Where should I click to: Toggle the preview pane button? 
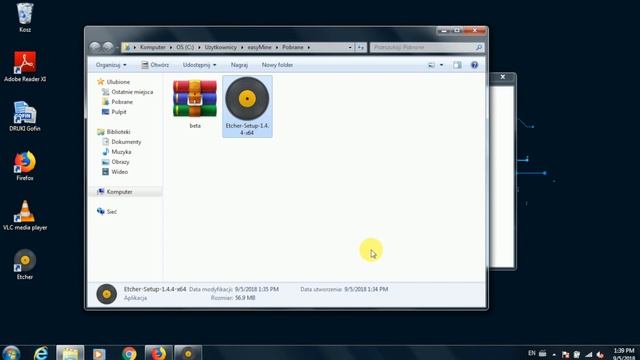pos(457,65)
